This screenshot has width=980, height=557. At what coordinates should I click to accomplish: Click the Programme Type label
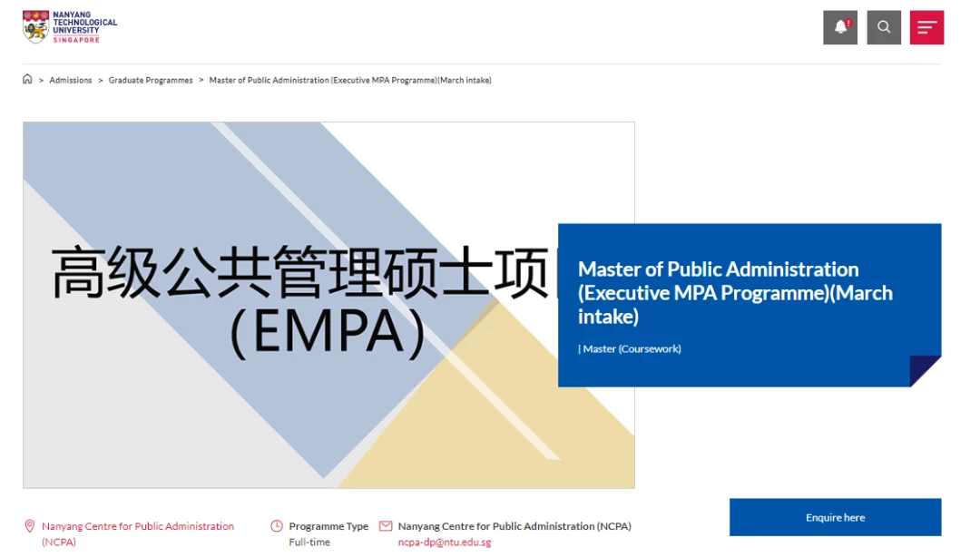pyautogui.click(x=328, y=526)
